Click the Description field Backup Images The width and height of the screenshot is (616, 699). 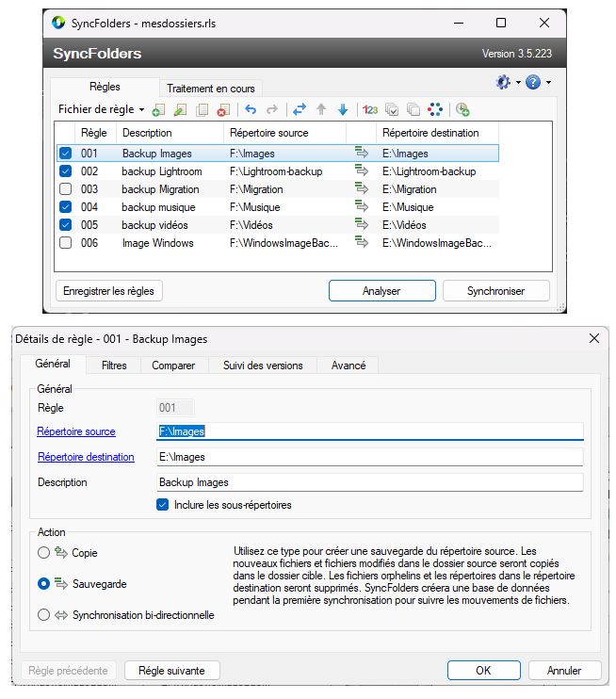tap(370, 482)
